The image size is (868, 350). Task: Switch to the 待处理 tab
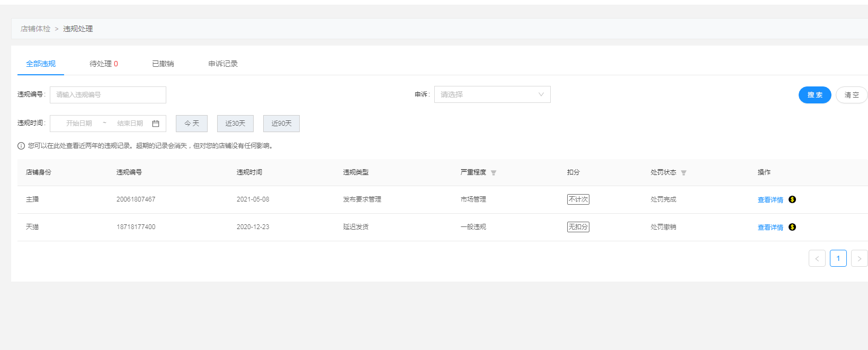click(103, 64)
